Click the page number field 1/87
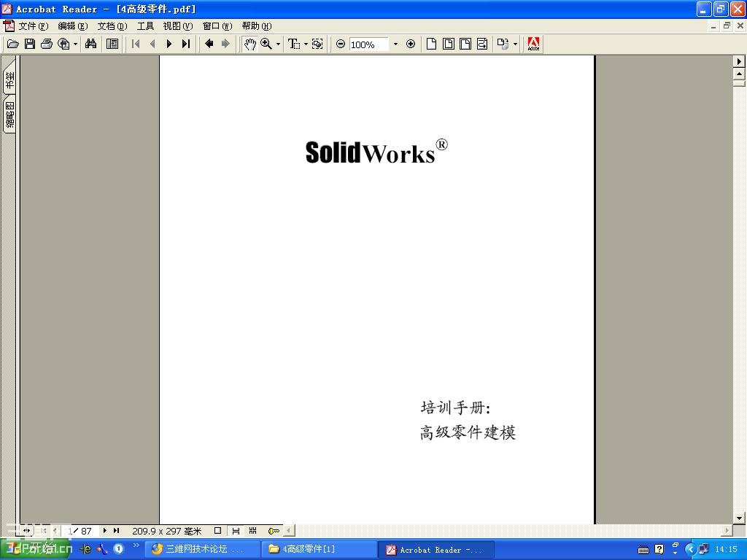Image resolution: width=747 pixels, height=560 pixels. pyautogui.click(x=80, y=531)
